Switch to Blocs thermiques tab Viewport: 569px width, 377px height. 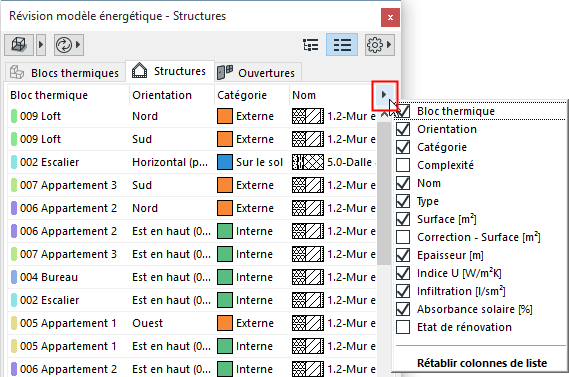[x=65, y=73]
